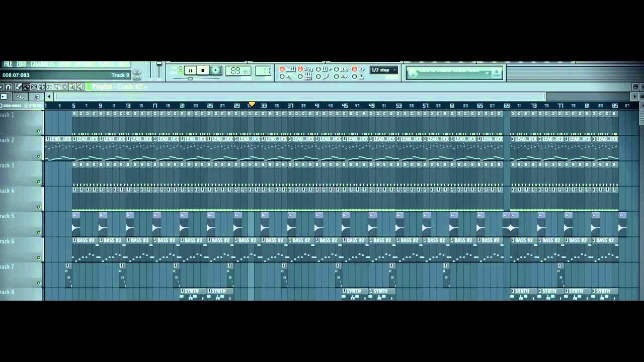The image size is (644, 362).
Task: Click the orange playhead marker on timeline
Action: 252,104
